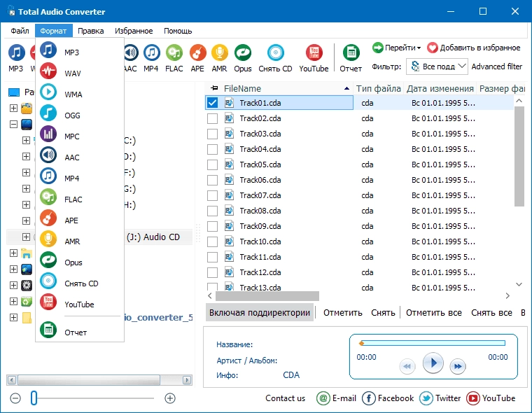Check the Track05.cda checkbox
The image size is (532, 413).
[212, 164]
